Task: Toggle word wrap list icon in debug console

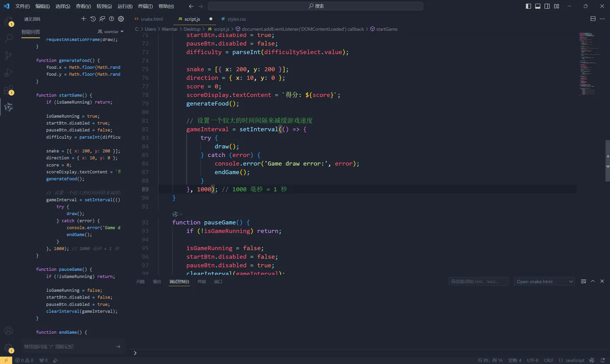Action: pyautogui.click(x=583, y=281)
